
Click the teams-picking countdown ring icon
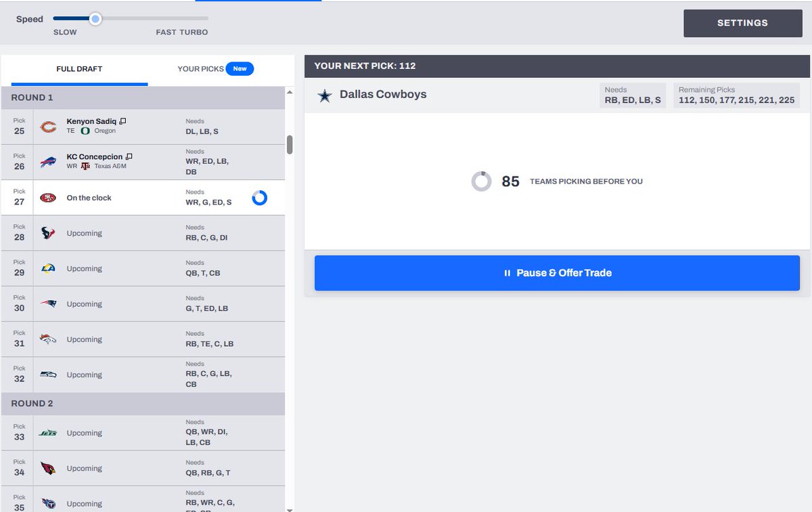coord(481,182)
